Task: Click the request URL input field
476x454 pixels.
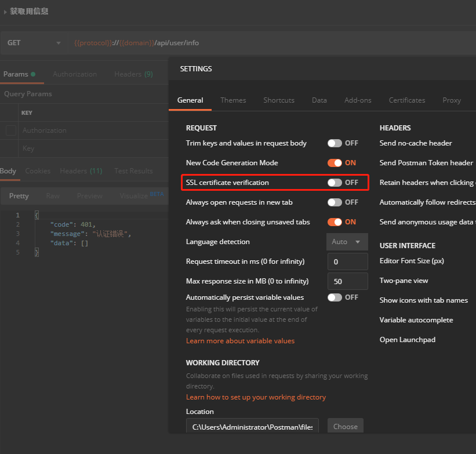Action: tap(261, 43)
